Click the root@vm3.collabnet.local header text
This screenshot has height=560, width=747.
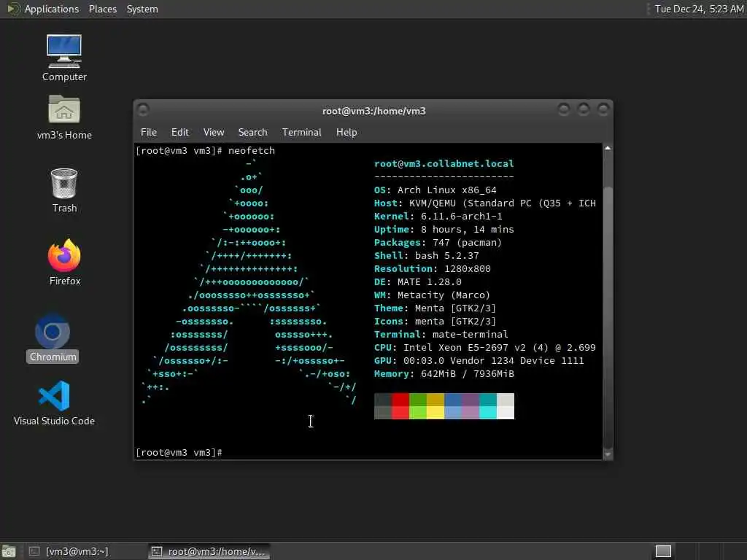[x=444, y=164]
